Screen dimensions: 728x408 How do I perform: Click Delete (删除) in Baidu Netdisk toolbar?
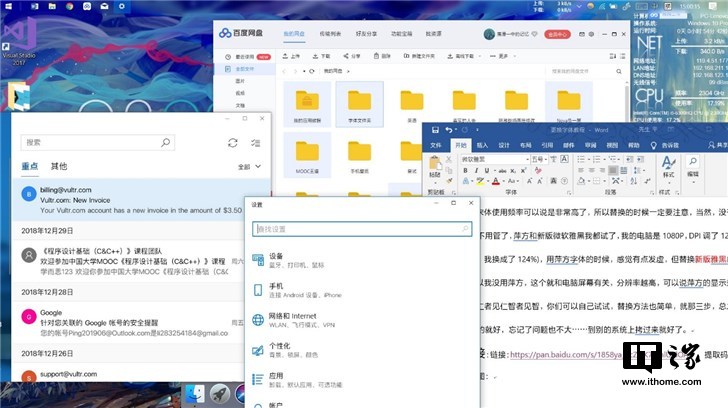click(382, 56)
